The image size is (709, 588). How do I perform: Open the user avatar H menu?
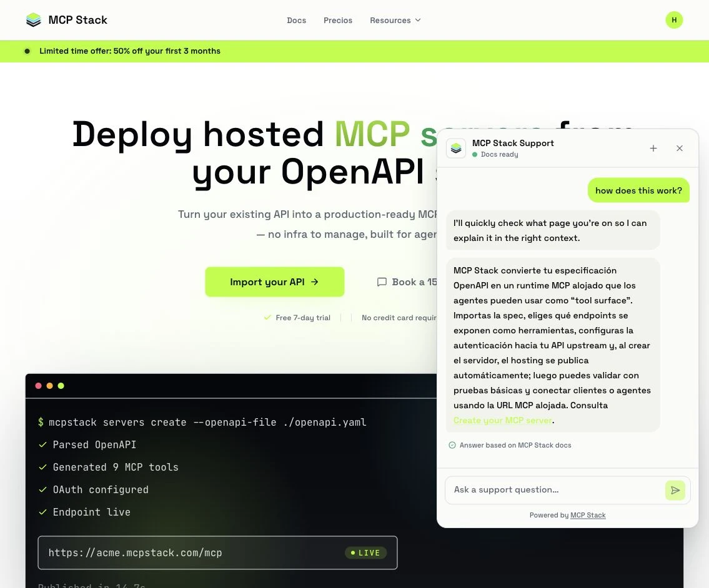pos(674,20)
